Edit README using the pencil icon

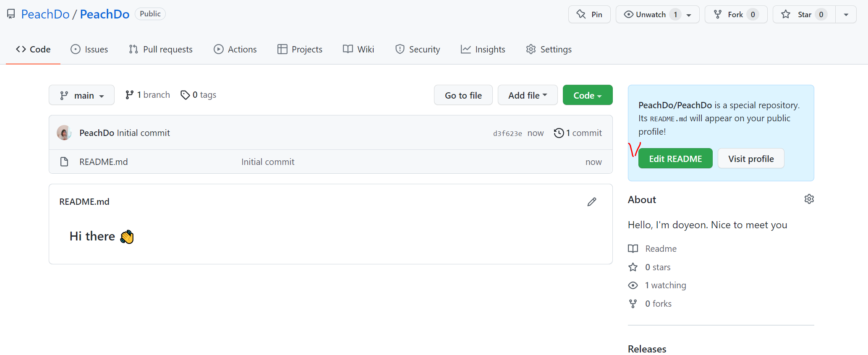[x=592, y=202]
